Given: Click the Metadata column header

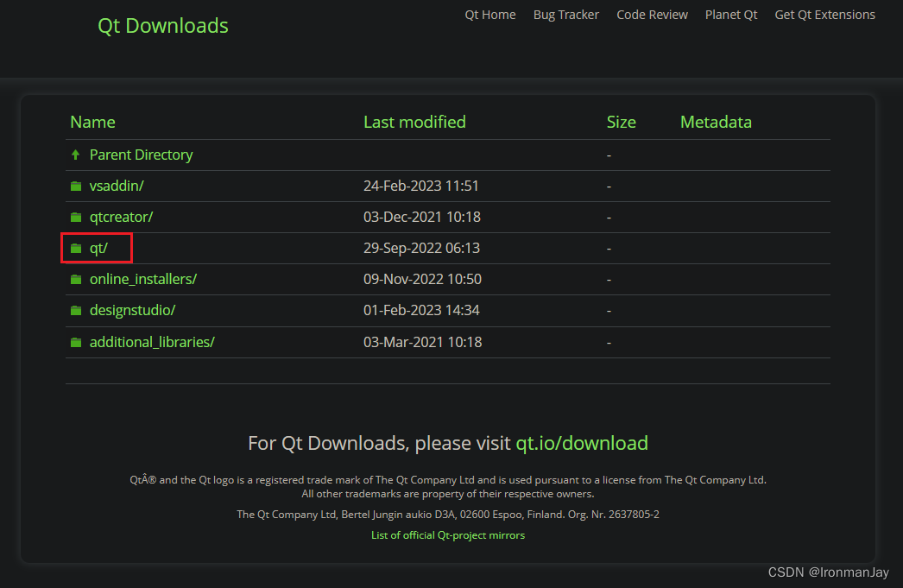Looking at the screenshot, I should click(716, 122).
